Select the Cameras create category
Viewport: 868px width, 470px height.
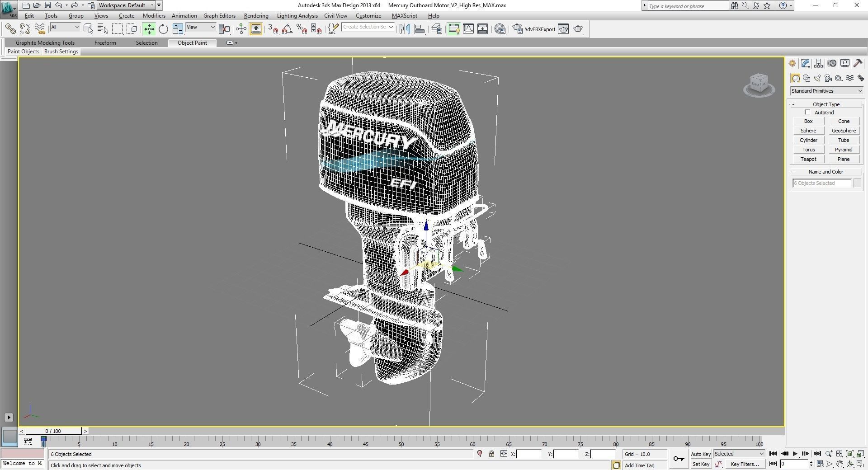[828, 78]
